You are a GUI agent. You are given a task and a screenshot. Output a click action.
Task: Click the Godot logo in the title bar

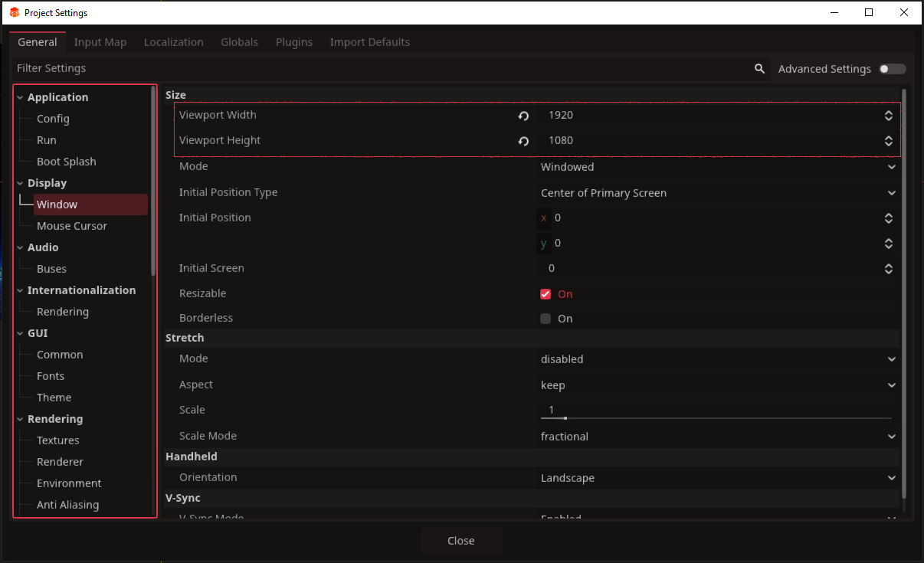coord(14,12)
